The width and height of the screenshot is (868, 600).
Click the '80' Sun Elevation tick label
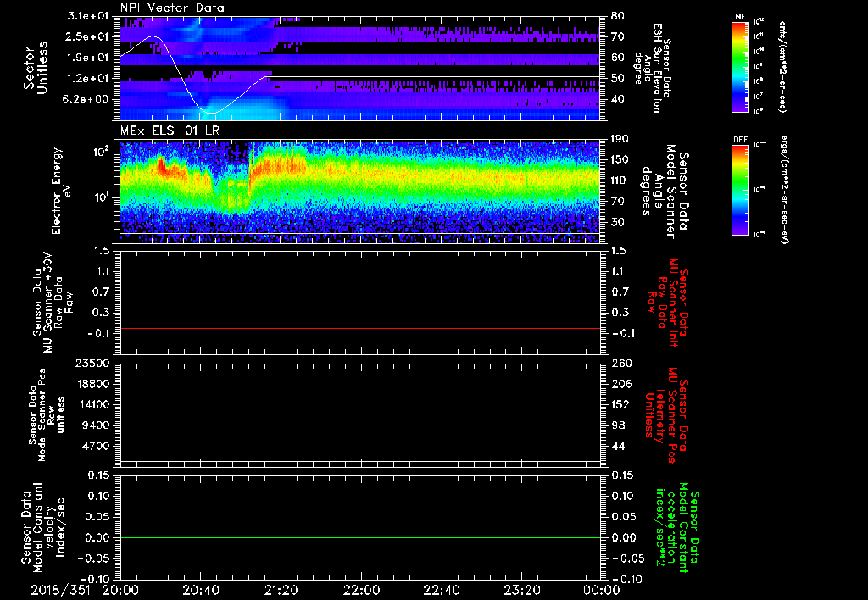[617, 16]
